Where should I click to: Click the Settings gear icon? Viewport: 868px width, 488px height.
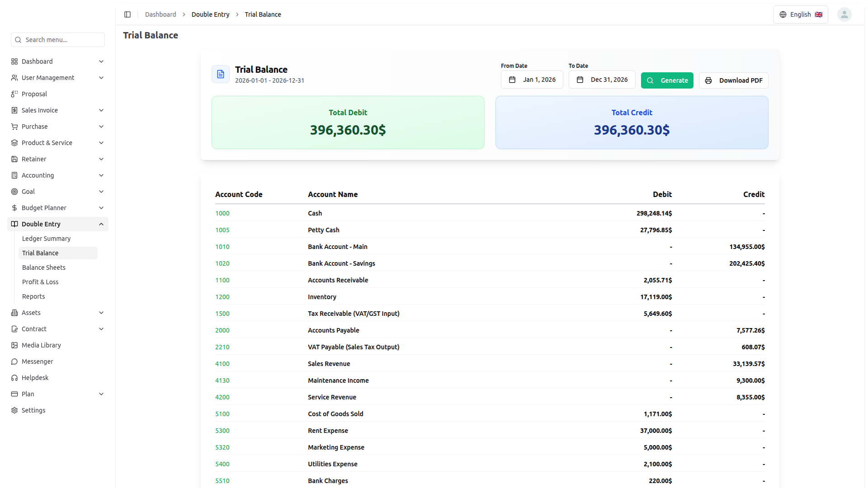coord(14,410)
